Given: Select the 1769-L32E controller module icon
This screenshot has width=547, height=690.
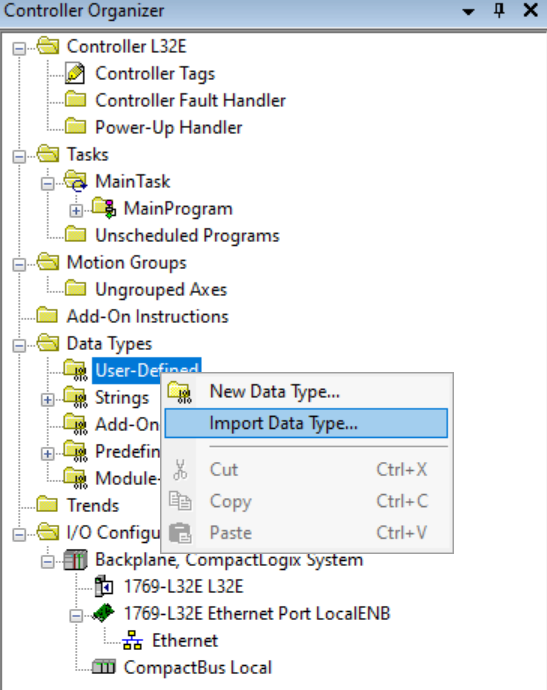Looking at the screenshot, I should click(104, 587).
